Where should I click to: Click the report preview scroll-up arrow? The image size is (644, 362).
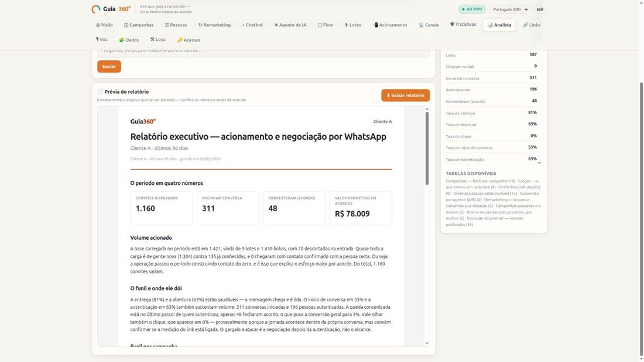click(427, 109)
